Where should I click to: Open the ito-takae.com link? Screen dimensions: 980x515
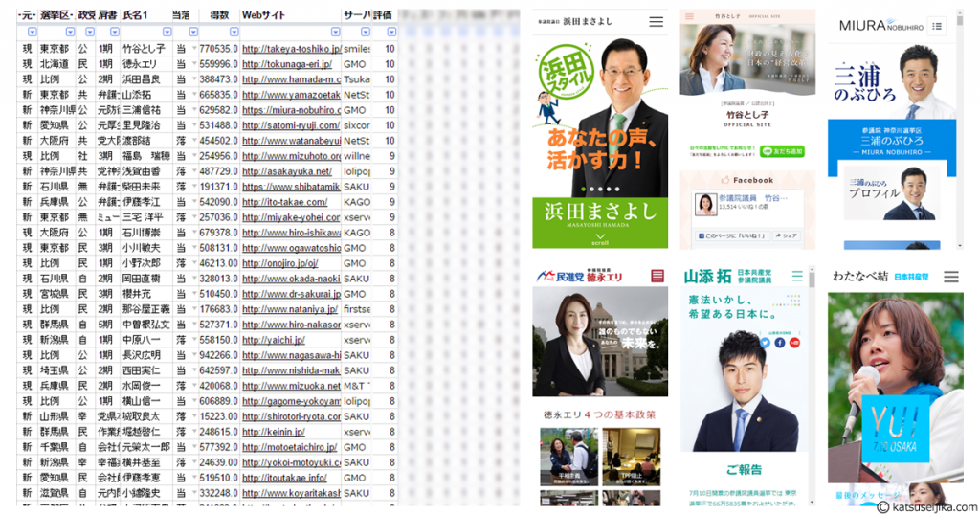284,202
